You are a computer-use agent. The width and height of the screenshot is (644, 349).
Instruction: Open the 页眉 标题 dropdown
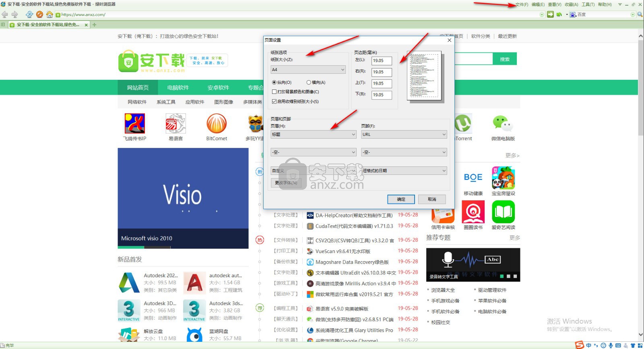coord(314,135)
